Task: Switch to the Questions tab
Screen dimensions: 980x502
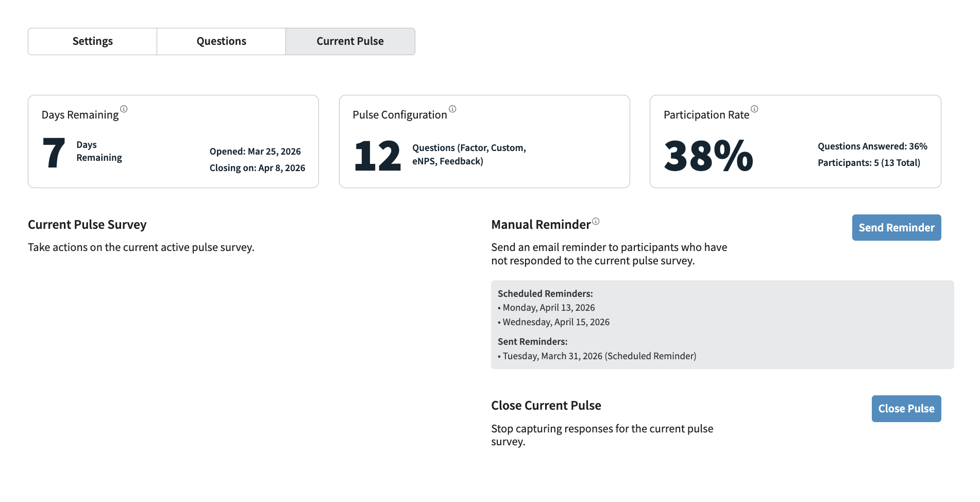Action: point(221,41)
